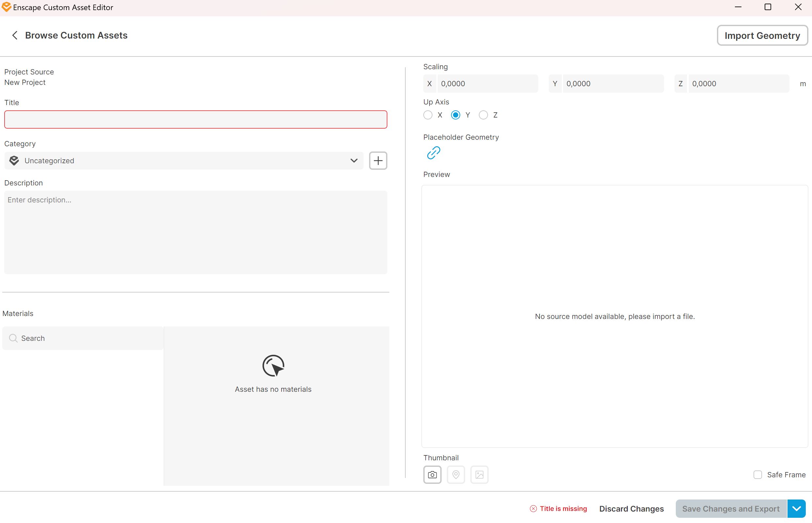This screenshot has height=523, width=812.
Task: Select the Y up axis radio button
Action: (x=455, y=115)
